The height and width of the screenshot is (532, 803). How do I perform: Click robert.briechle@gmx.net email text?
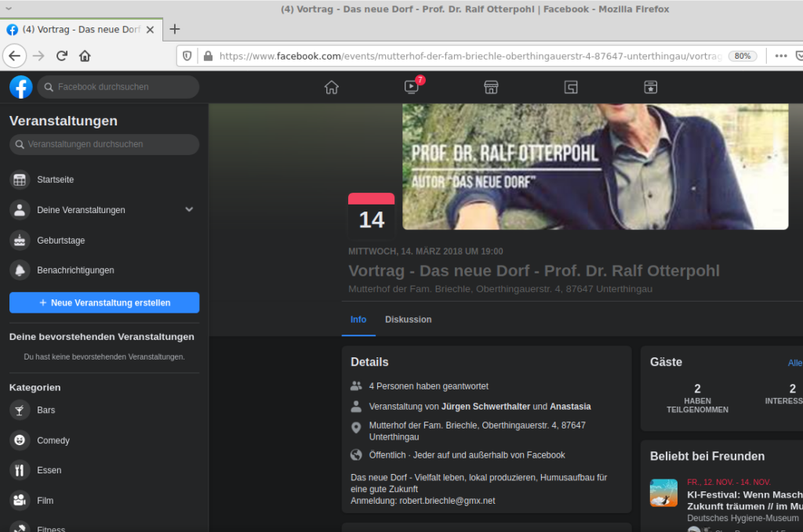(x=447, y=501)
